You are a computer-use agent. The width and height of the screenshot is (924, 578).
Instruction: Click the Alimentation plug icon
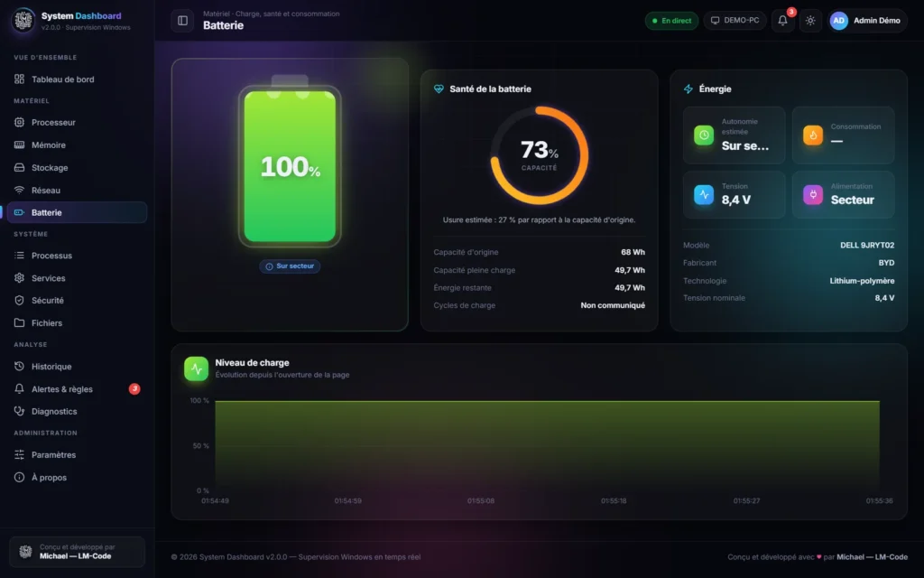(813, 195)
